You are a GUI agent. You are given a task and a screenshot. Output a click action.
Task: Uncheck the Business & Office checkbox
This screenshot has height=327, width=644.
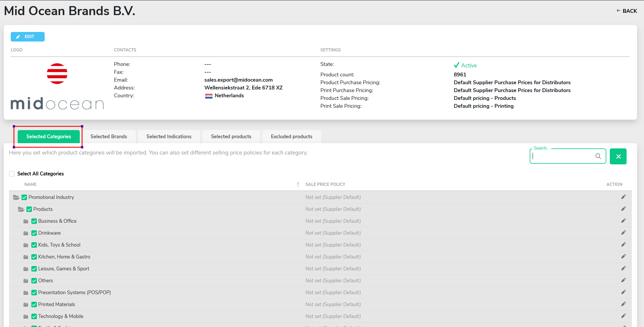pyautogui.click(x=34, y=221)
